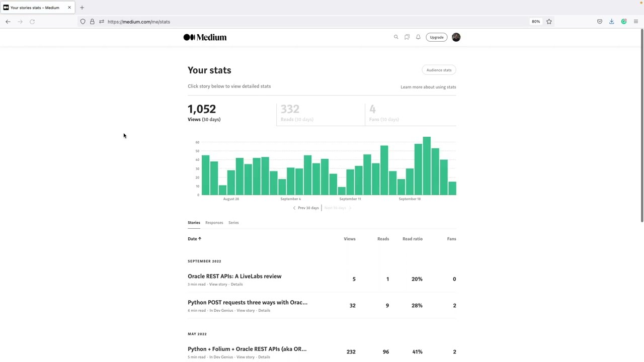Open Oracle REST APIs: A LiveLabs review
The height and width of the screenshot is (362, 644).
point(234,276)
